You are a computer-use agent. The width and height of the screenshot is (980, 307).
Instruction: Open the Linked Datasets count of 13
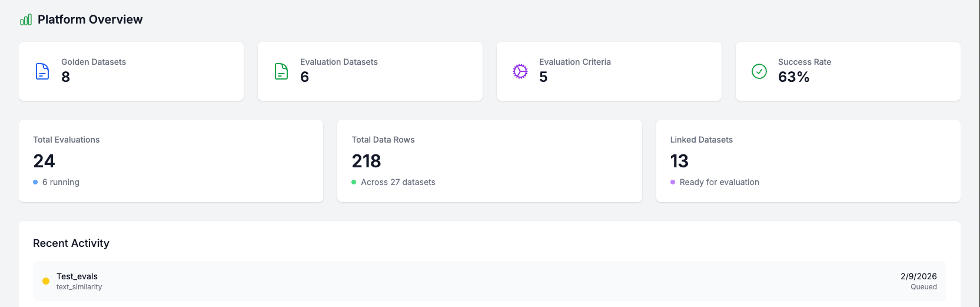pyautogui.click(x=679, y=161)
